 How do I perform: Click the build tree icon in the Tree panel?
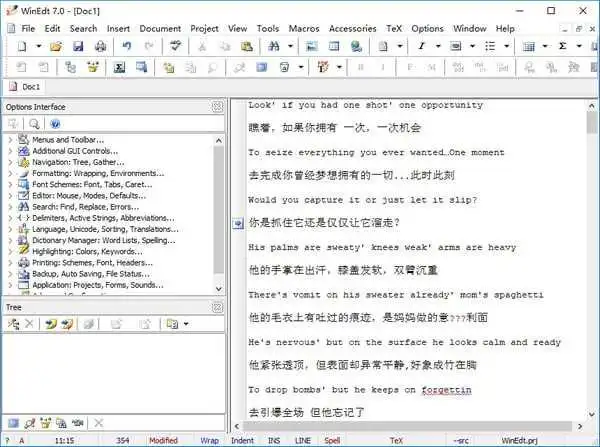[x=13, y=324]
